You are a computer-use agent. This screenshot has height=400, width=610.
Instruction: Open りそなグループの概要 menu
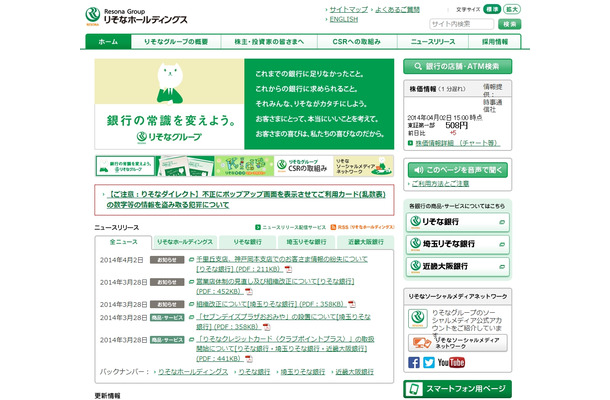click(x=176, y=42)
